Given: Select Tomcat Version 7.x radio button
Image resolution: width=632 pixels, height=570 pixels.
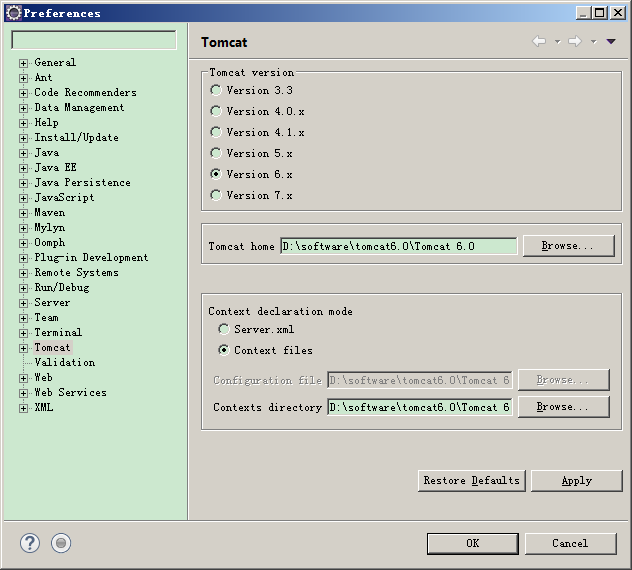Looking at the screenshot, I should pyautogui.click(x=216, y=195).
